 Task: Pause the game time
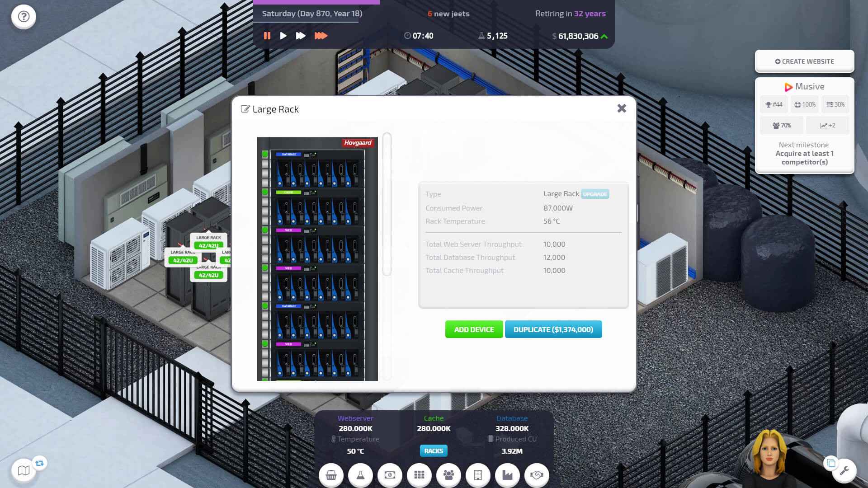pyautogui.click(x=267, y=36)
